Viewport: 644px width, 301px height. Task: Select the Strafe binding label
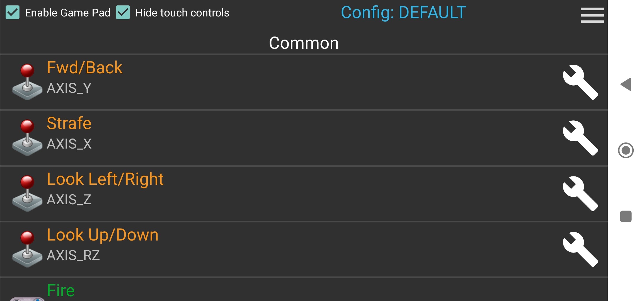(69, 123)
